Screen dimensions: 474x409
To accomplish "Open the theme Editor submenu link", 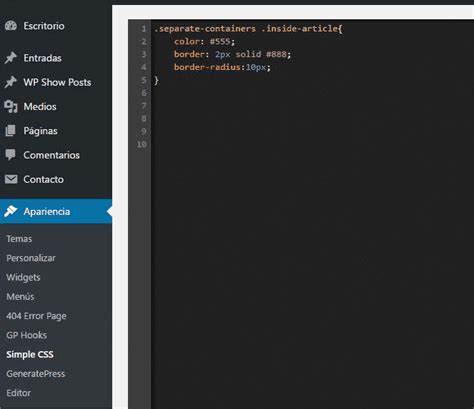I will [19, 393].
